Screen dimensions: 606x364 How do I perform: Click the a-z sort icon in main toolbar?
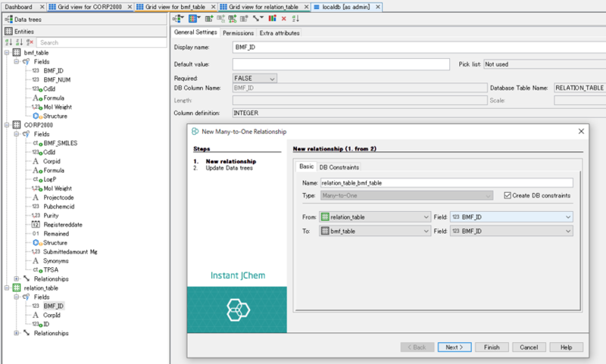tap(295, 18)
